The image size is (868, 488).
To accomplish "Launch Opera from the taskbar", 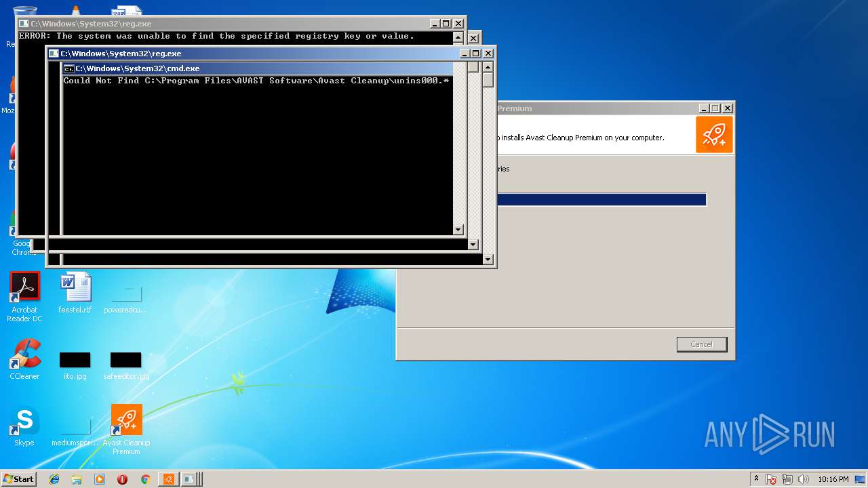I will pyautogui.click(x=122, y=479).
